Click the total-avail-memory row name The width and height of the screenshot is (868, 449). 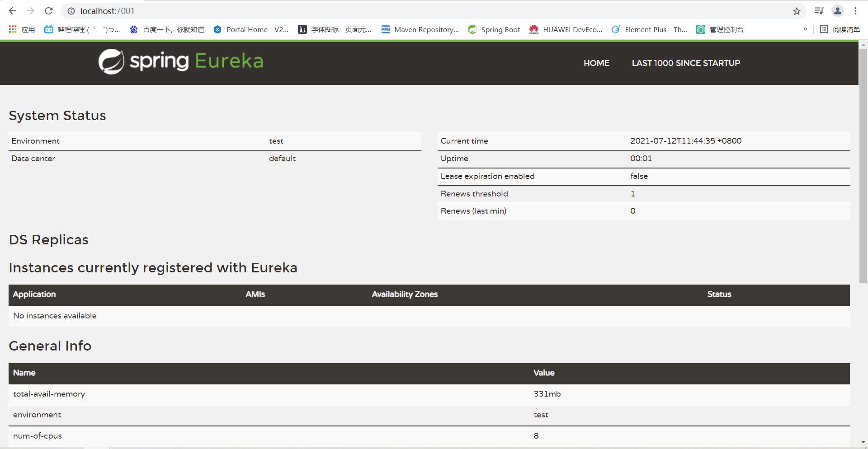pyautogui.click(x=49, y=394)
